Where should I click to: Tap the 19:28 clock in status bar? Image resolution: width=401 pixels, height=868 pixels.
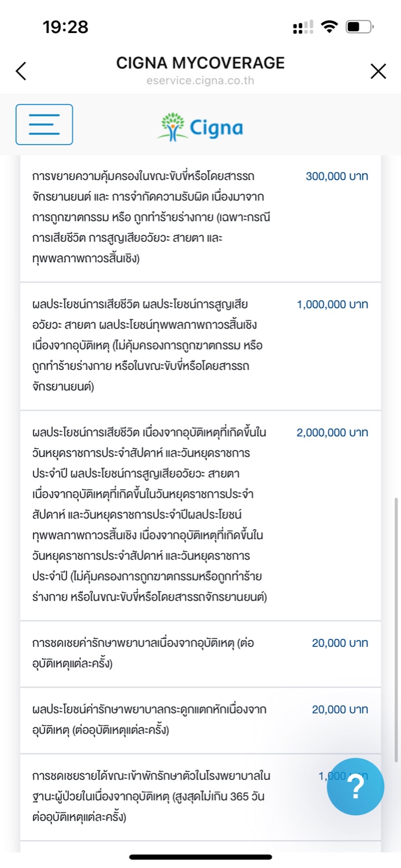click(x=65, y=27)
